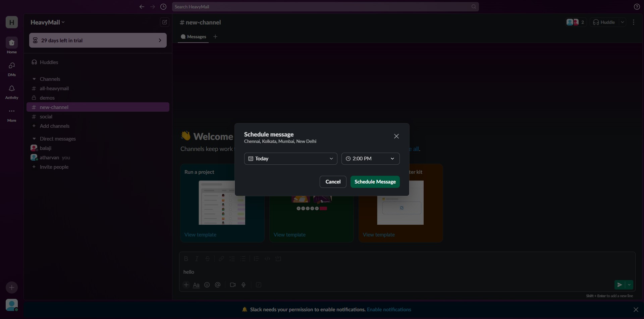Open the Run a project template thumbnail

[222, 203]
